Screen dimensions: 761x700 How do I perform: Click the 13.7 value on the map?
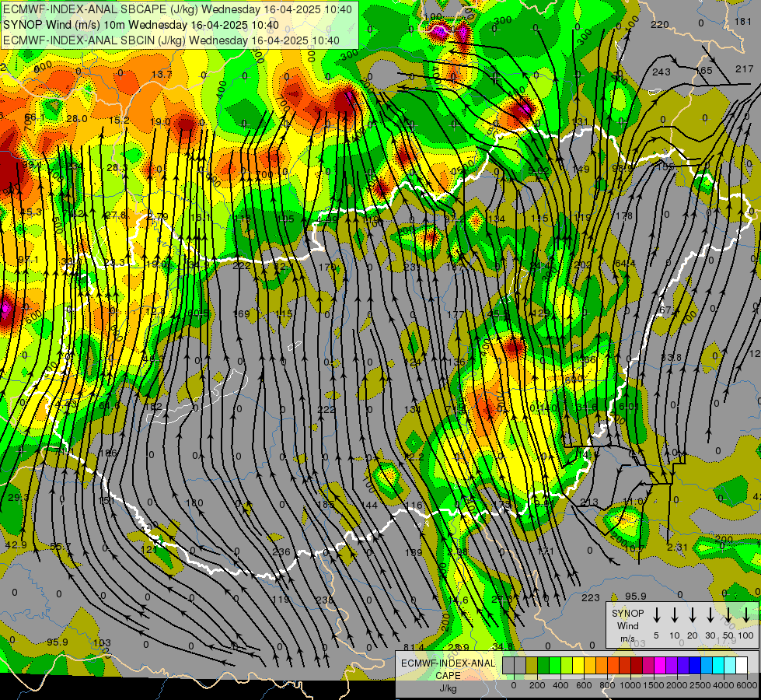click(x=162, y=75)
